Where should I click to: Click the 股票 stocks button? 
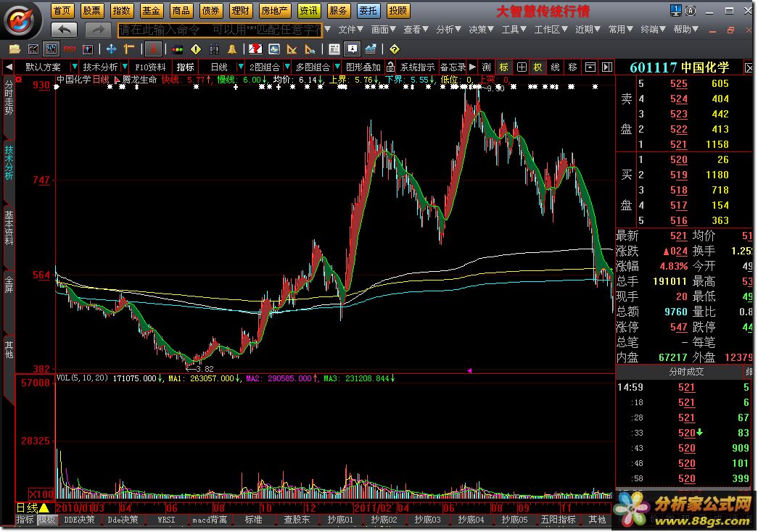point(91,10)
